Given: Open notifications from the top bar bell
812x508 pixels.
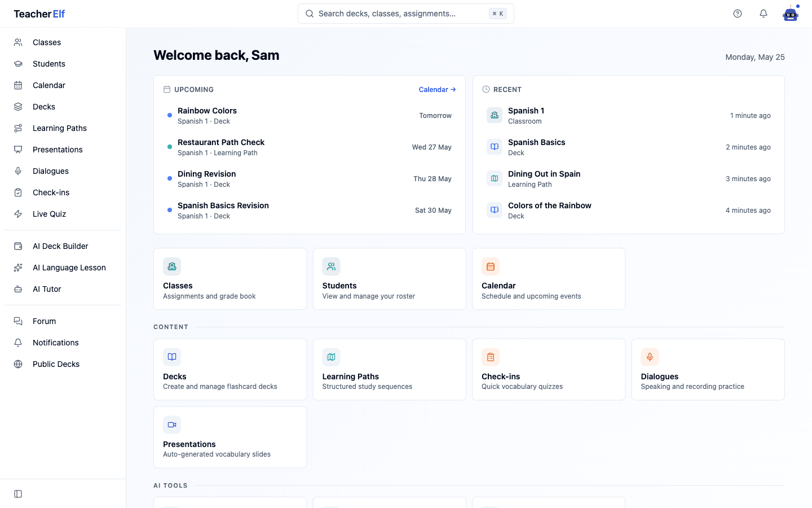Looking at the screenshot, I should coord(764,14).
